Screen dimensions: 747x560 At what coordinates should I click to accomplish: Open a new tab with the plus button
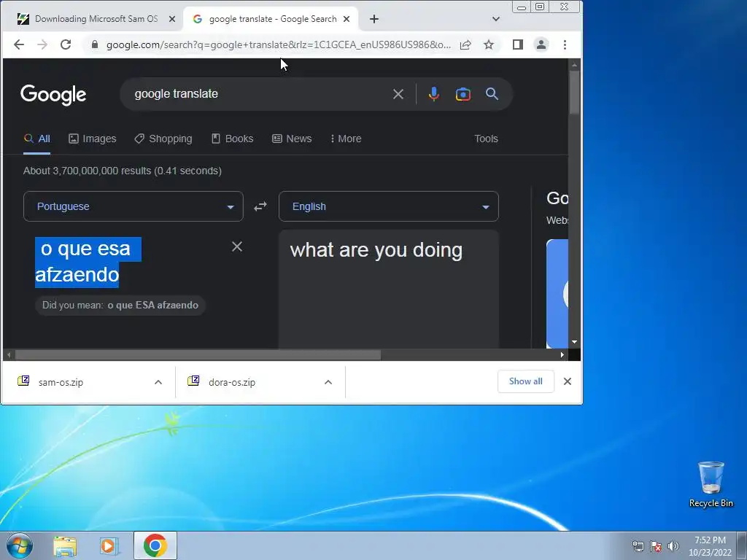click(374, 19)
